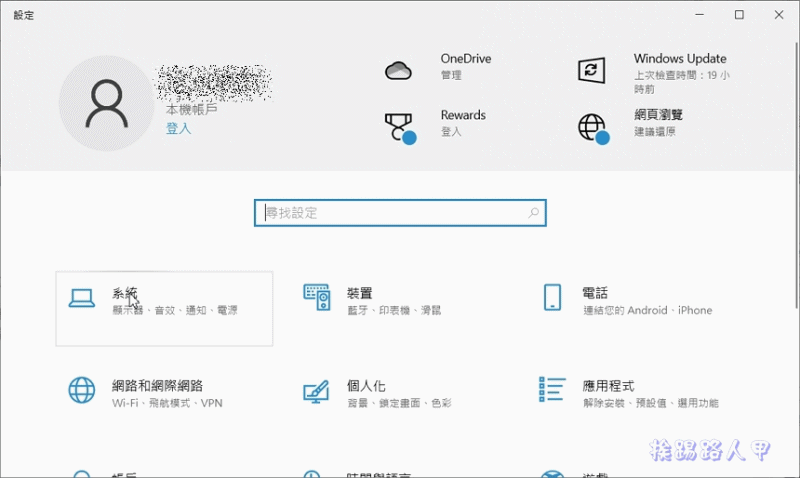This screenshot has width=800, height=478.
Task: Open 系統 settings category title
Action: 124,293
